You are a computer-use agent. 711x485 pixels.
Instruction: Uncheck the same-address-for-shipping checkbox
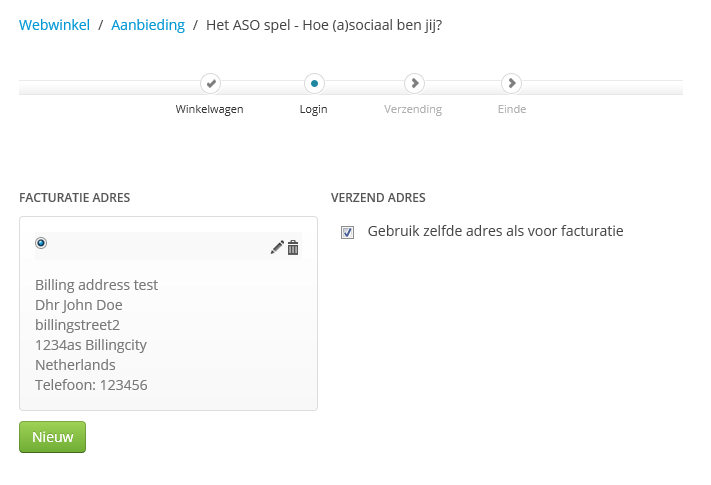pyautogui.click(x=348, y=232)
